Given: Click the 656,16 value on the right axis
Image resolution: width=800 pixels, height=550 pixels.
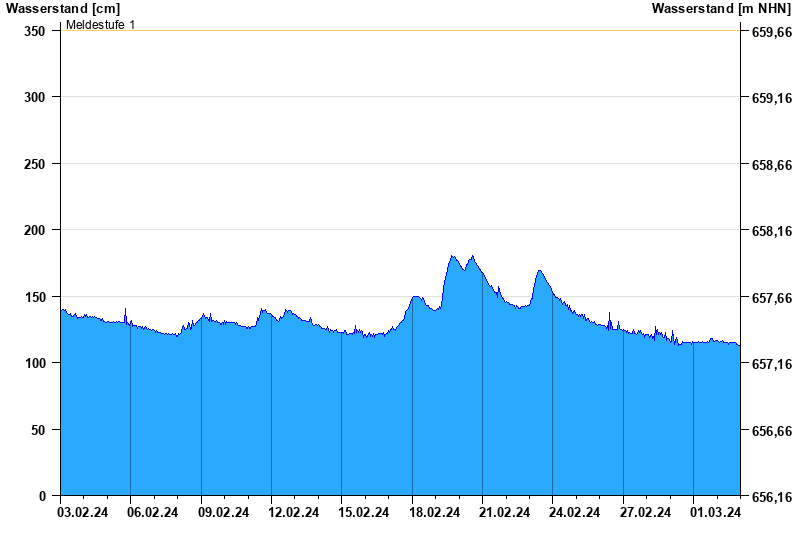Looking at the screenshot, I should pyautogui.click(x=772, y=497).
